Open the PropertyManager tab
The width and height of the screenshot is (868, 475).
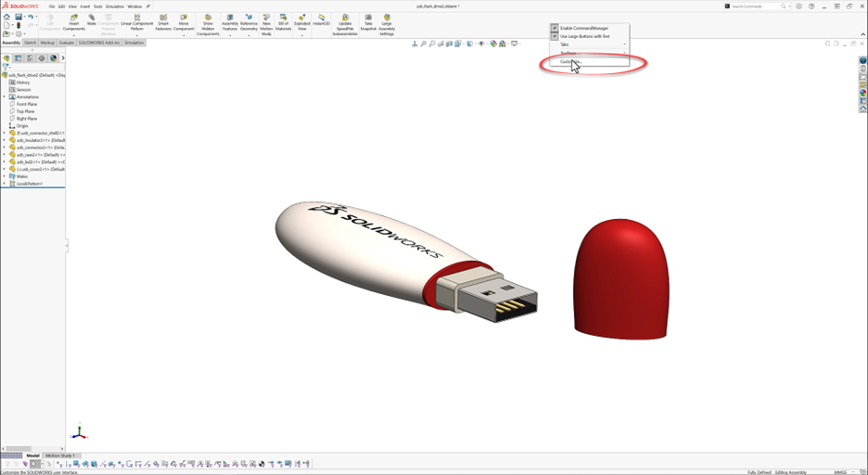coord(19,58)
